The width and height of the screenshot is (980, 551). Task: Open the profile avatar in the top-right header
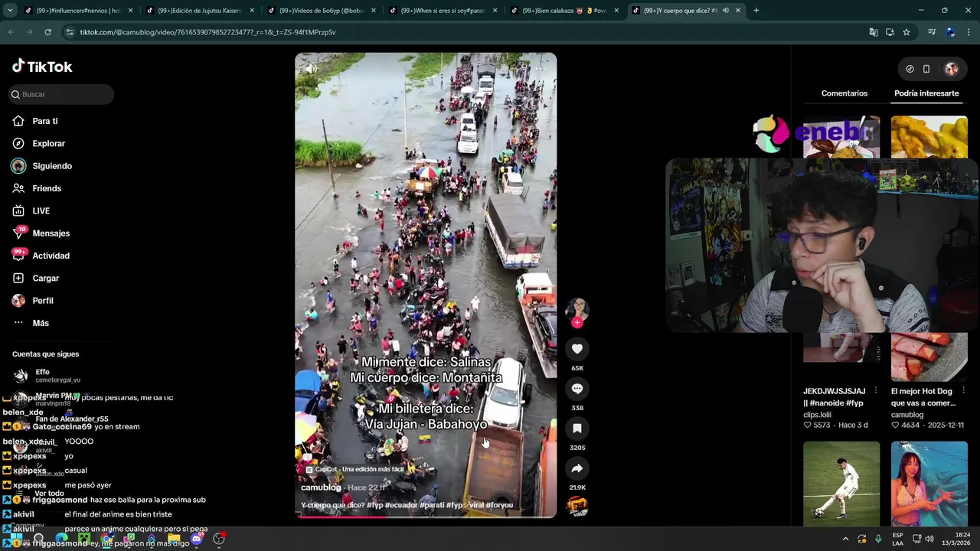click(x=952, y=69)
